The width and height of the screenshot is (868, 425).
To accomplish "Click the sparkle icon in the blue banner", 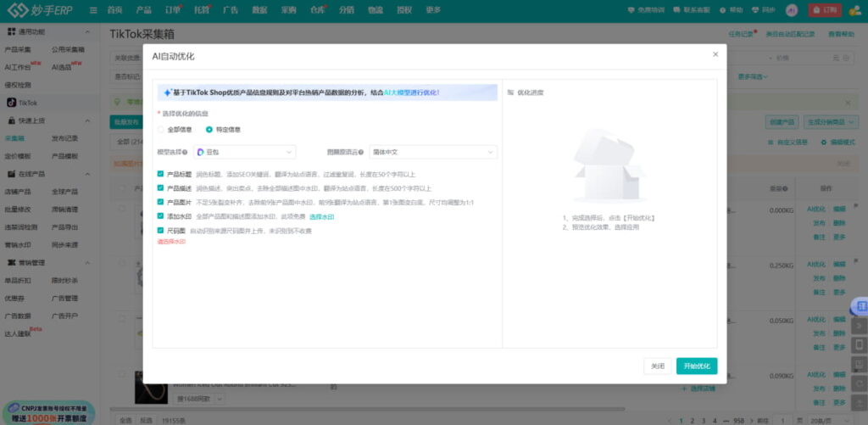I will click(x=167, y=92).
